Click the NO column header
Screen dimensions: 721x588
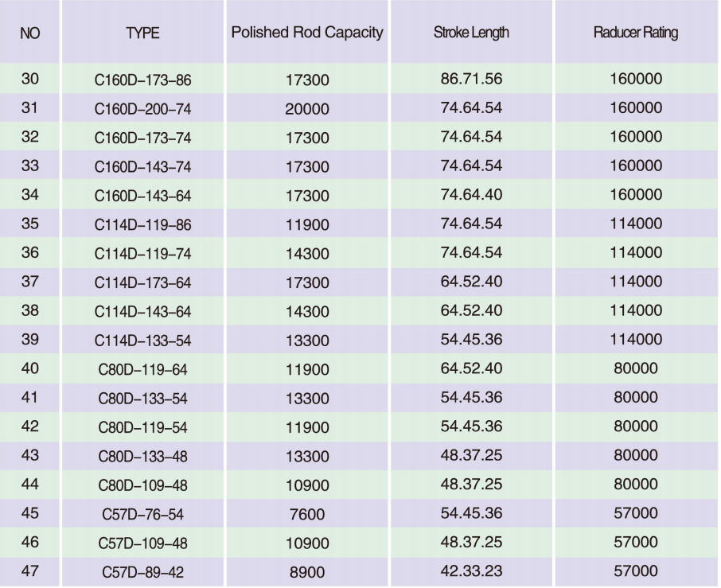click(29, 33)
